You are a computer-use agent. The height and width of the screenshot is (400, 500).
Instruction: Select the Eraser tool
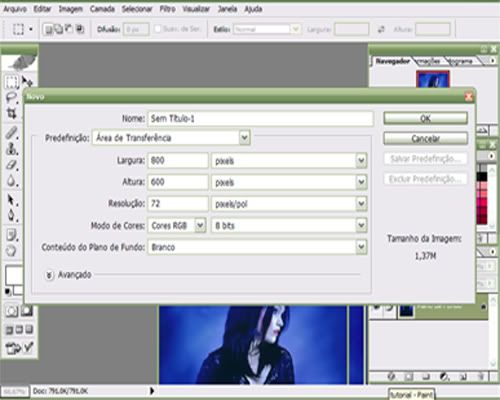click(x=11, y=165)
